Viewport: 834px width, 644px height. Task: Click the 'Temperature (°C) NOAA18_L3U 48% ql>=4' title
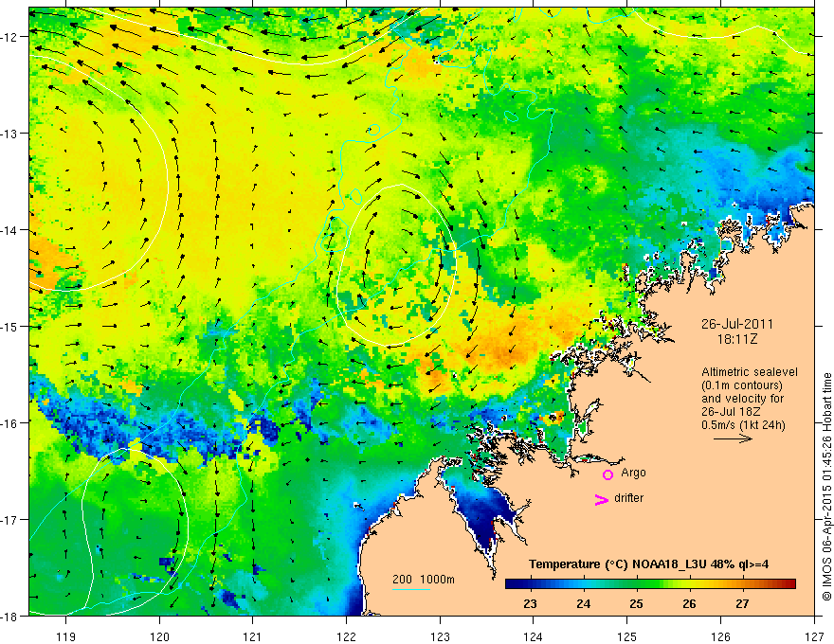(x=648, y=564)
